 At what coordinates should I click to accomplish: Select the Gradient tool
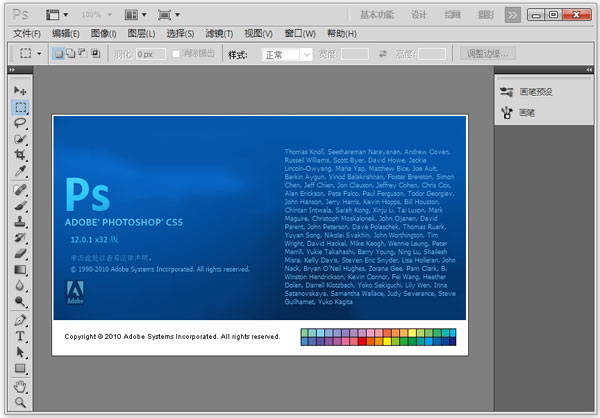click(x=20, y=270)
